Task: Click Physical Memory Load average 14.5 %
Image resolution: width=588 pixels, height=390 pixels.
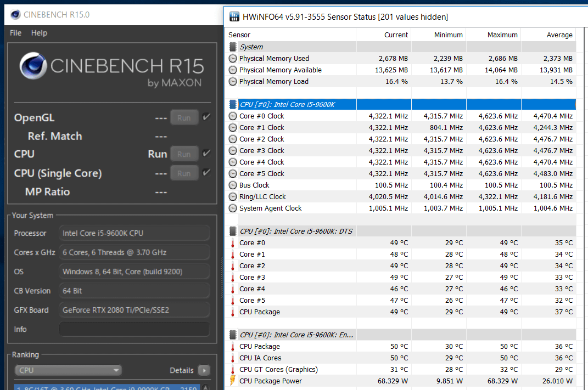Action: pos(561,82)
